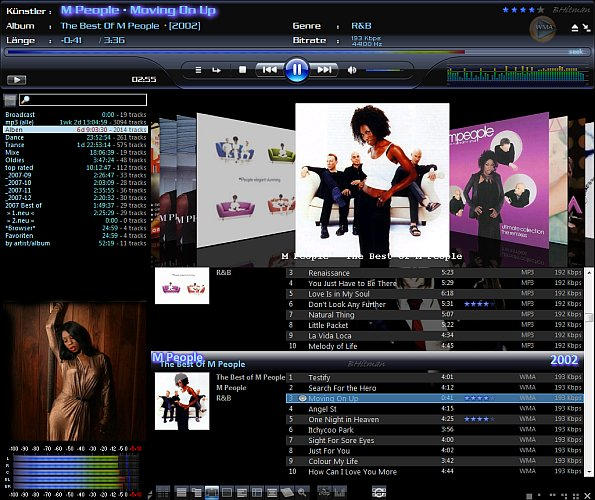
Task: Click the track list scrollbar down arrow
Action: (589, 472)
